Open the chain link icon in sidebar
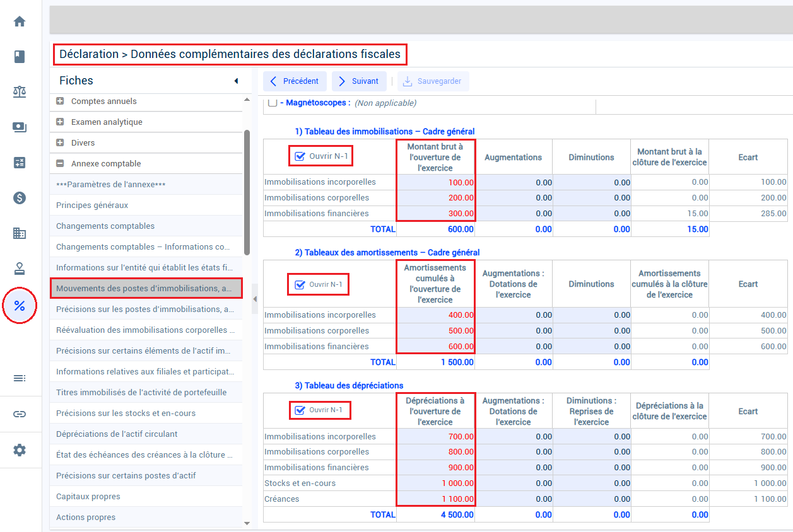793x532 pixels. tap(20, 414)
